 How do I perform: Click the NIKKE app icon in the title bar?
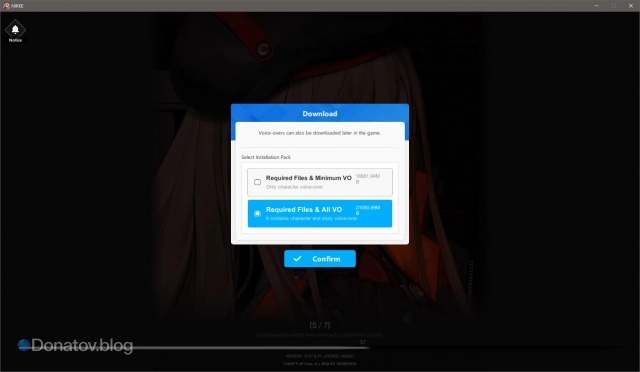pyautogui.click(x=6, y=6)
